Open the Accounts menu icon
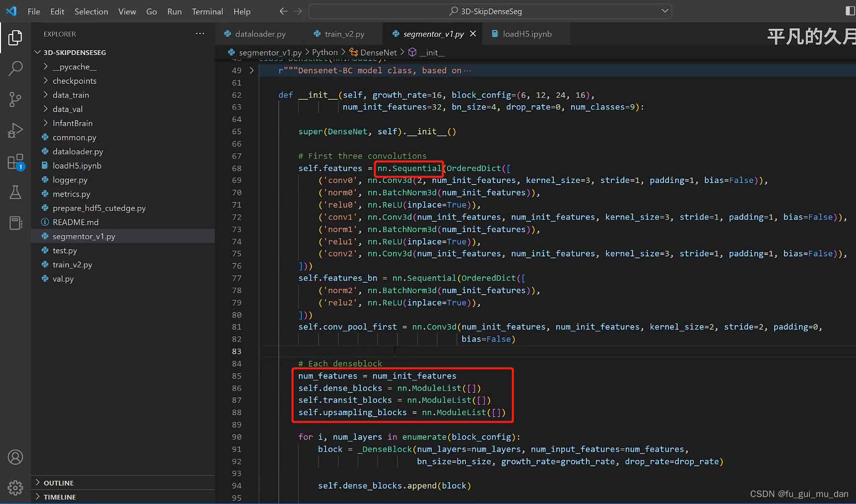Image resolution: width=856 pixels, height=504 pixels. tap(15, 457)
